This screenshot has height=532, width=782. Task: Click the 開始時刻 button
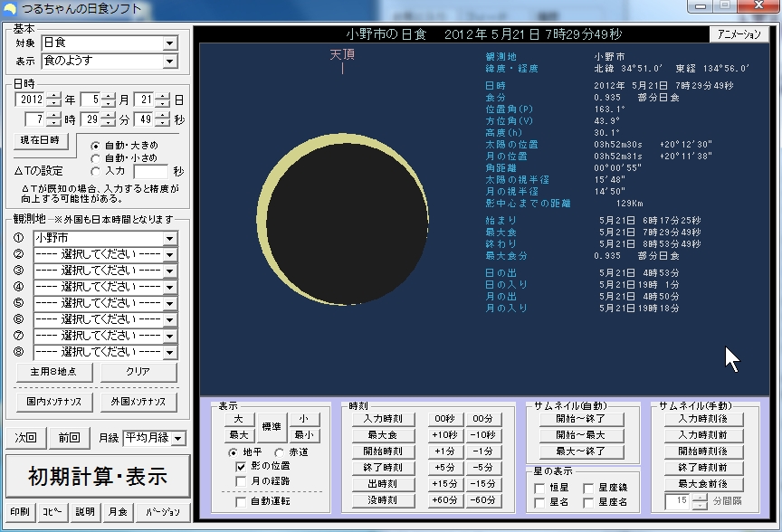(x=383, y=451)
